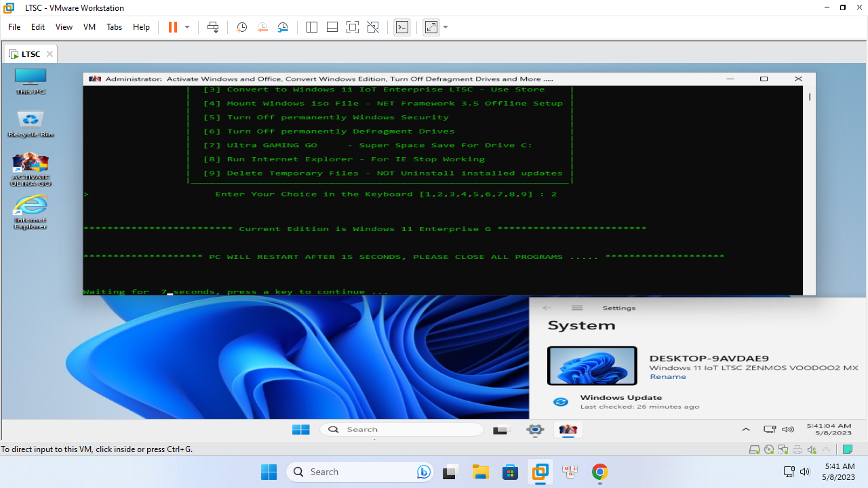This screenshot has width=868, height=488.
Task: Open the Edit menu
Action: point(38,27)
